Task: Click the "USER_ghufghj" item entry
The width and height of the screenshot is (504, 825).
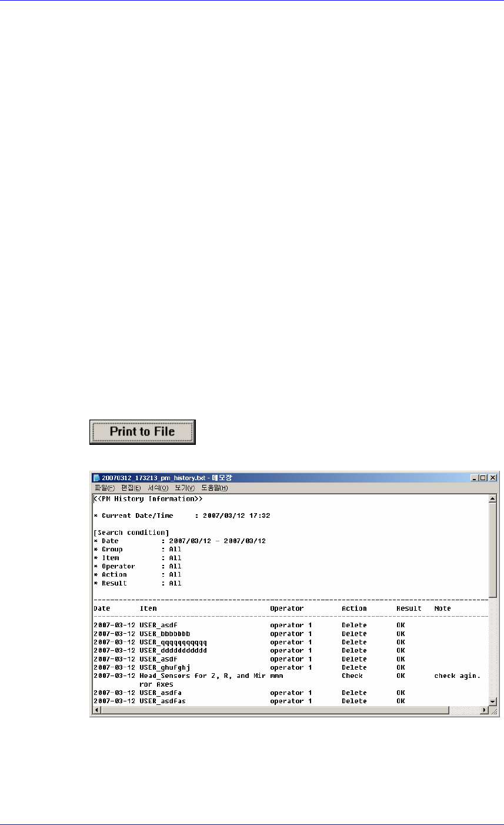Action: (x=165, y=667)
